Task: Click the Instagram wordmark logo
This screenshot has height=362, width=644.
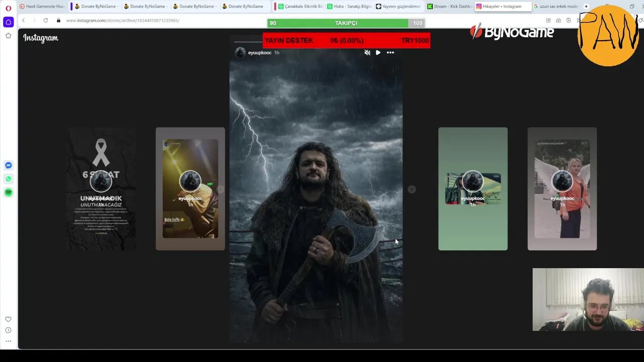Action: pyautogui.click(x=41, y=38)
